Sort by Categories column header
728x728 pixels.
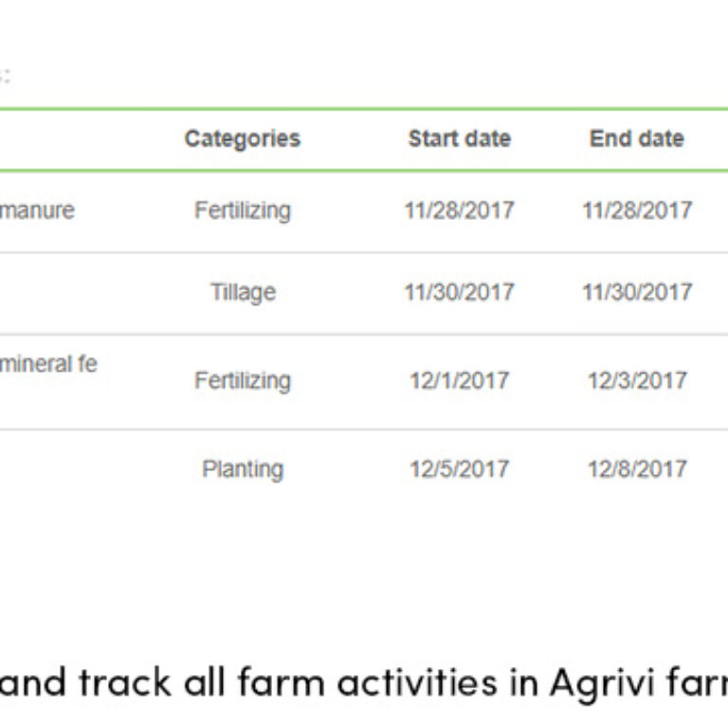coord(243,138)
